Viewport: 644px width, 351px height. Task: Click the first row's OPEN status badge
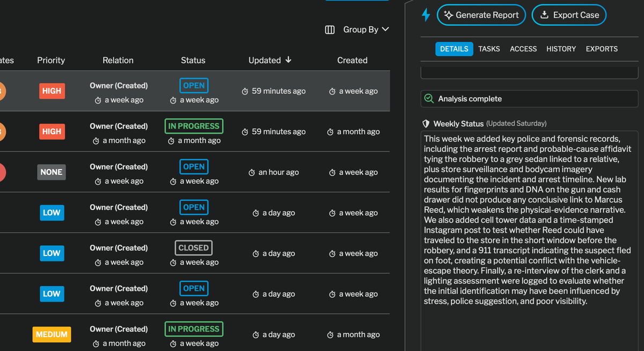coord(193,85)
